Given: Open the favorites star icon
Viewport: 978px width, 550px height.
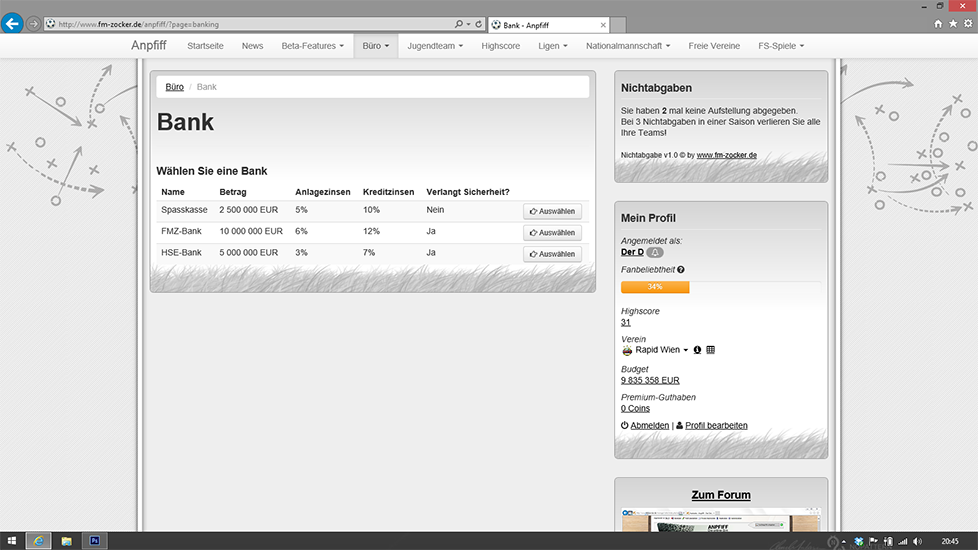Looking at the screenshot, I should (x=952, y=24).
